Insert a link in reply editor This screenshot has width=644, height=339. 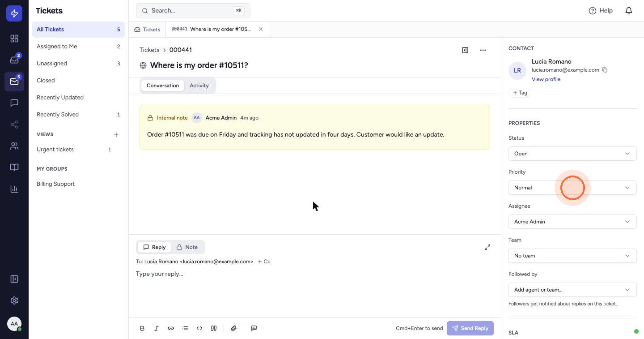[171, 328]
